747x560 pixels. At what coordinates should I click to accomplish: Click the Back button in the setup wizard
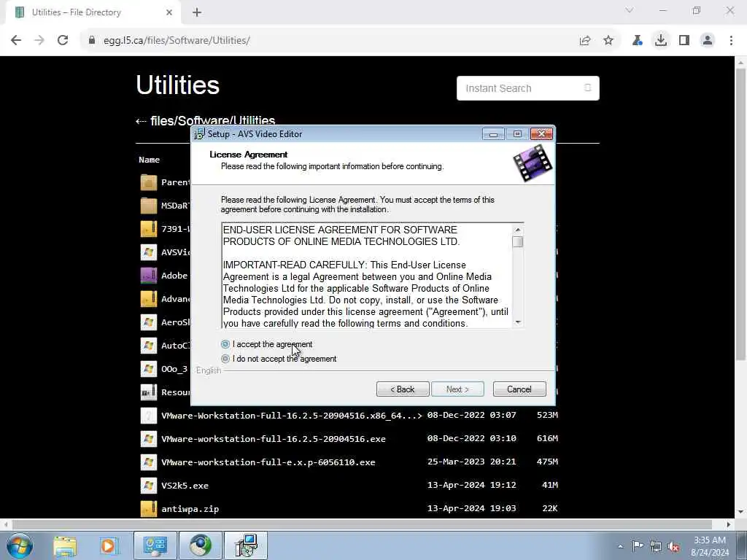coord(403,389)
